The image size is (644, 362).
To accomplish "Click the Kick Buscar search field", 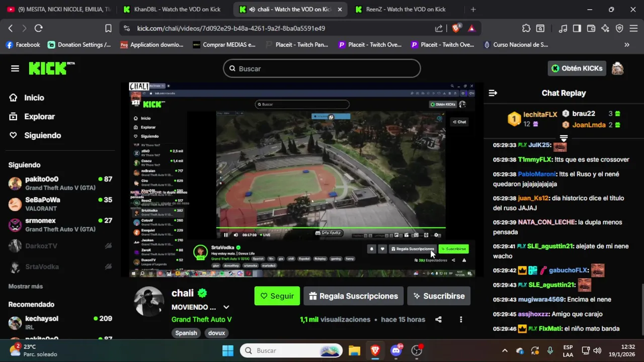I will point(322,68).
